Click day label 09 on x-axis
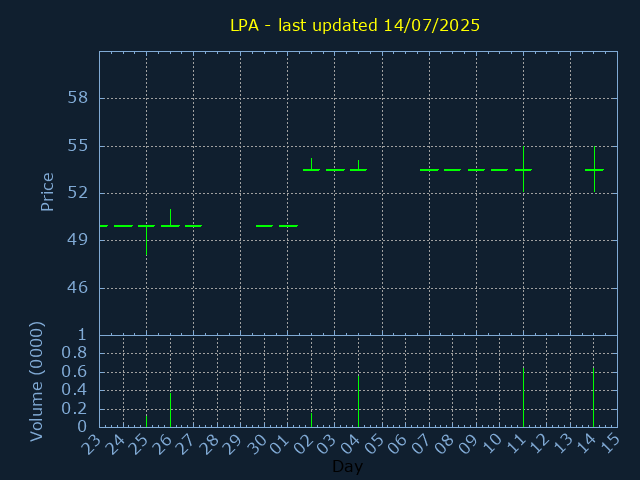 click(x=468, y=444)
